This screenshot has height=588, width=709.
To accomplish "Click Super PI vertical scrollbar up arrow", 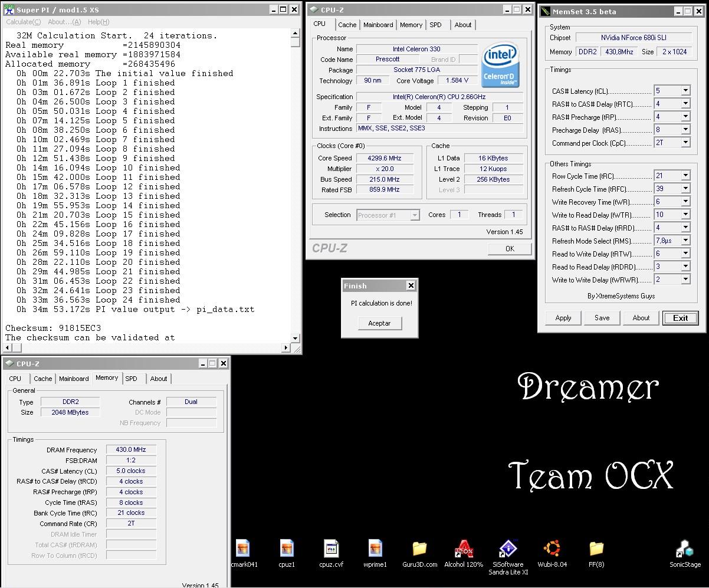I will click(x=296, y=33).
